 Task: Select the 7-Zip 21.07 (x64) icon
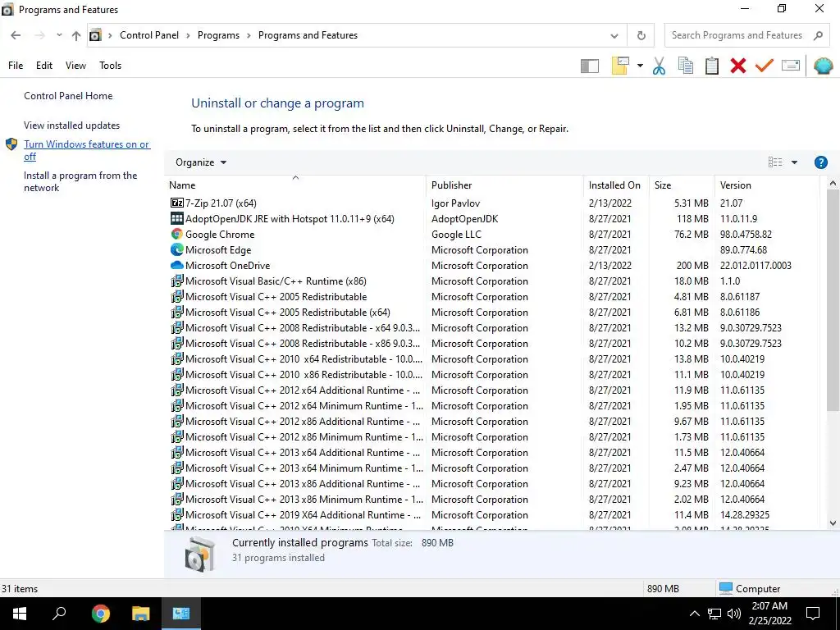point(177,203)
